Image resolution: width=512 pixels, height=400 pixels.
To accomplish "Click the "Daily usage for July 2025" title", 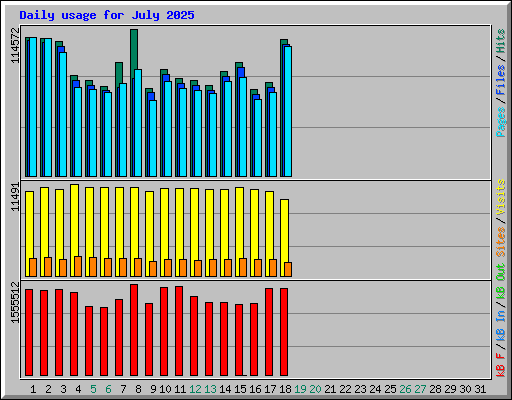I will [x=107, y=15].
